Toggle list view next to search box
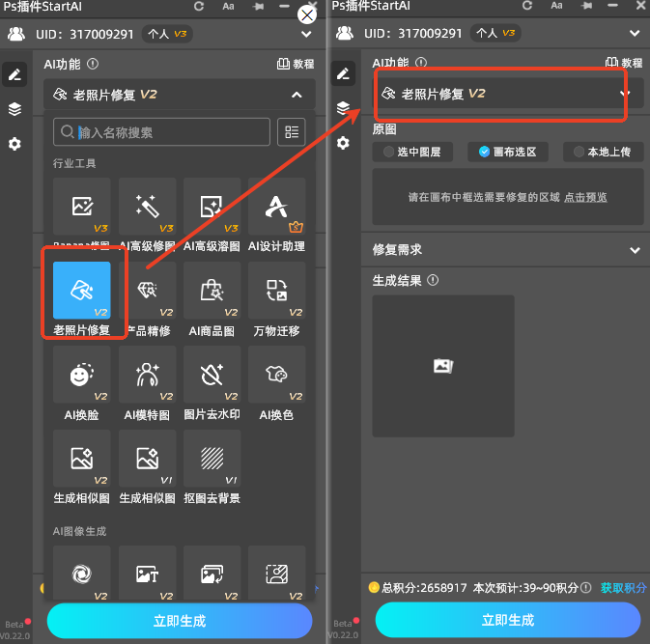Image resolution: width=650 pixels, height=644 pixels. coord(292,132)
